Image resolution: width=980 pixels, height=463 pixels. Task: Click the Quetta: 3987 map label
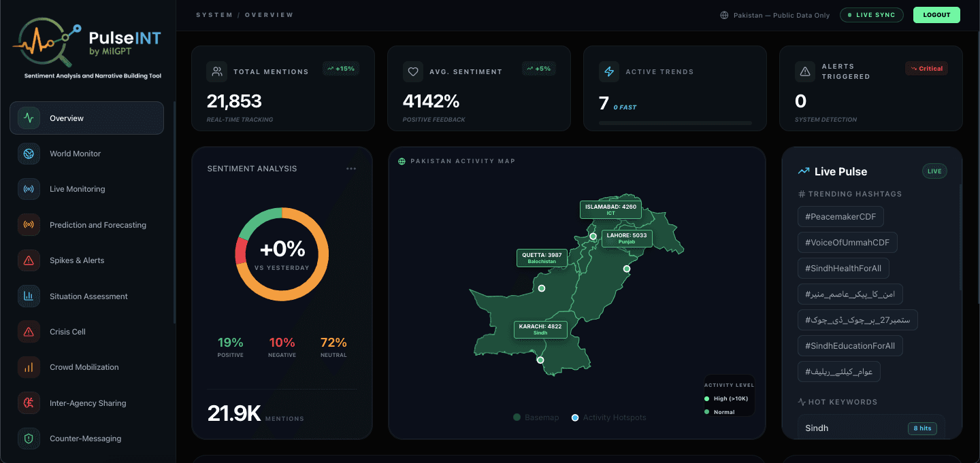click(542, 258)
